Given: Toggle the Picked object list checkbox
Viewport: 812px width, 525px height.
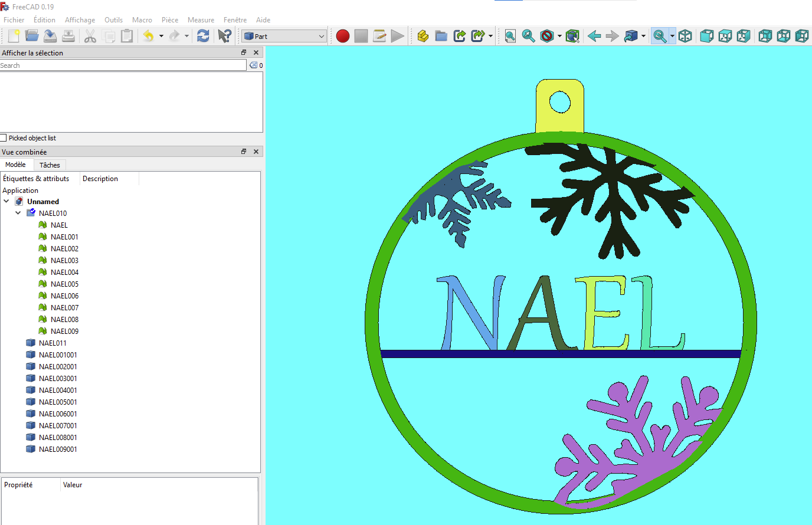Looking at the screenshot, I should 4,138.
